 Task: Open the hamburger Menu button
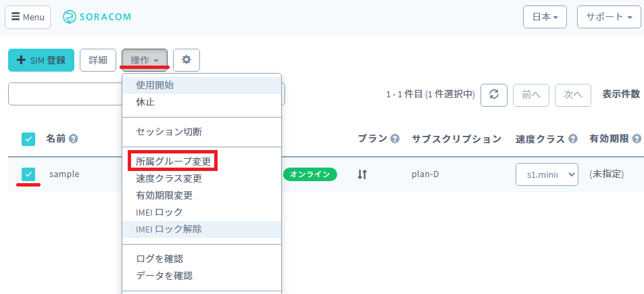28,17
